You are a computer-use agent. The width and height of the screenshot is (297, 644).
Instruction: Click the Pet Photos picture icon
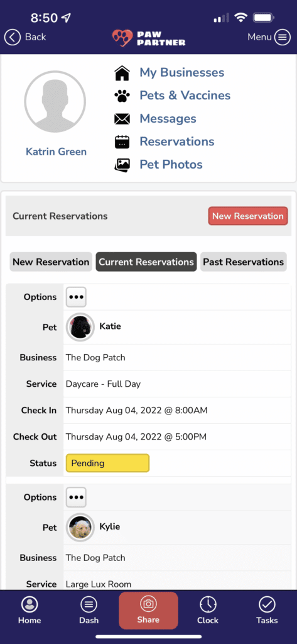[x=122, y=165]
